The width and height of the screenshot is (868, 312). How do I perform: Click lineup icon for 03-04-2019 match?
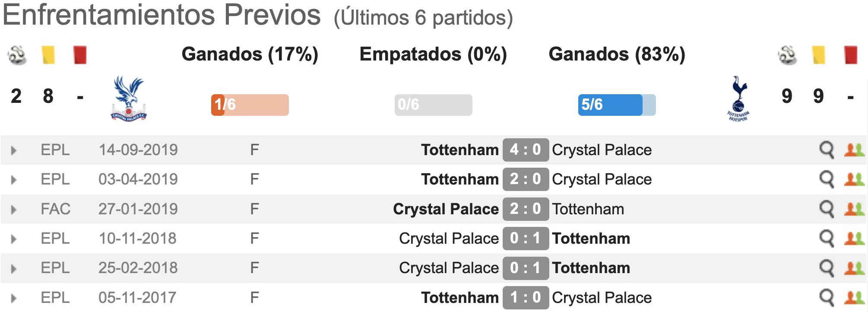point(854,179)
